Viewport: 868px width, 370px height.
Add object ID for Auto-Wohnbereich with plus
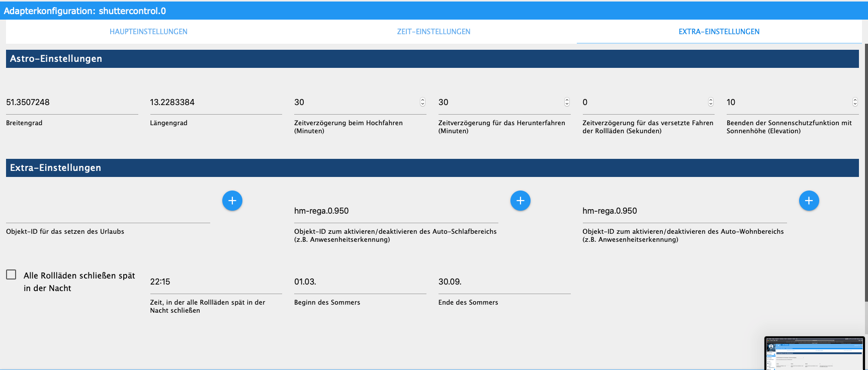pyautogui.click(x=809, y=201)
